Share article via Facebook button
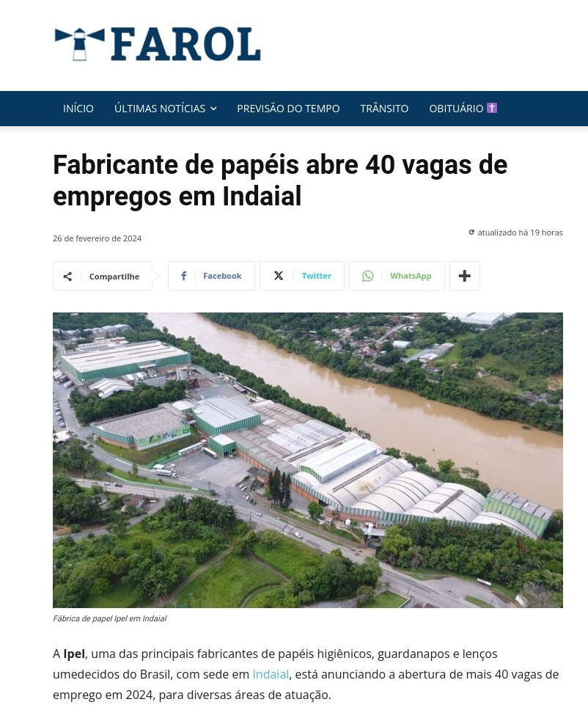588x724 pixels. 211,276
